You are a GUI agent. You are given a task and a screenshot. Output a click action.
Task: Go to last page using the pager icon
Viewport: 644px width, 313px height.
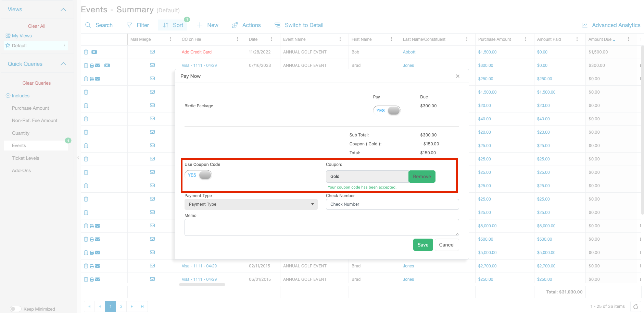[142, 306]
